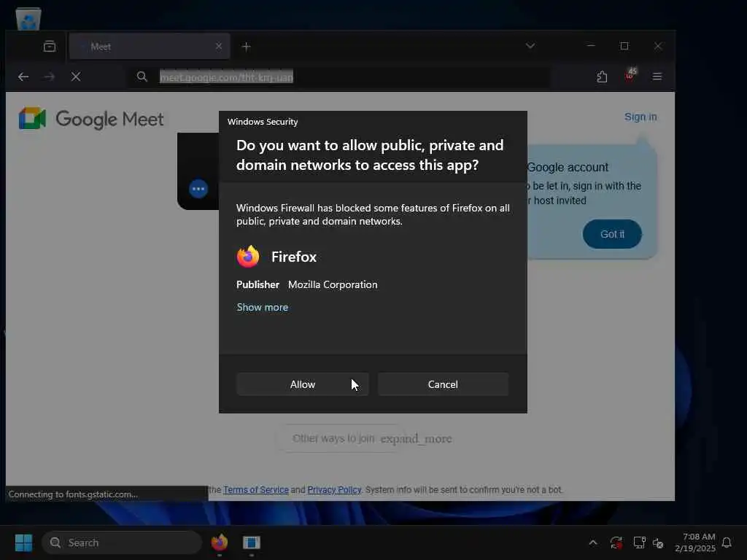This screenshot has height=560, width=747.
Task: Click the Firefox app icon in dialog
Action: [x=248, y=257]
